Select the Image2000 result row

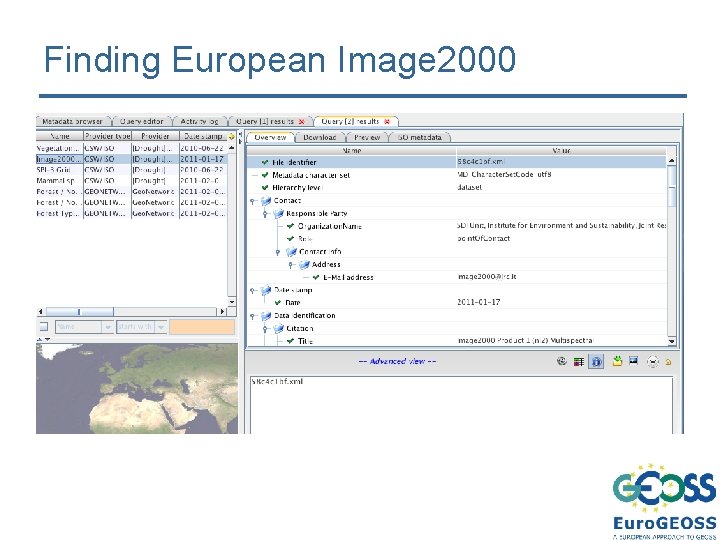(x=131, y=159)
